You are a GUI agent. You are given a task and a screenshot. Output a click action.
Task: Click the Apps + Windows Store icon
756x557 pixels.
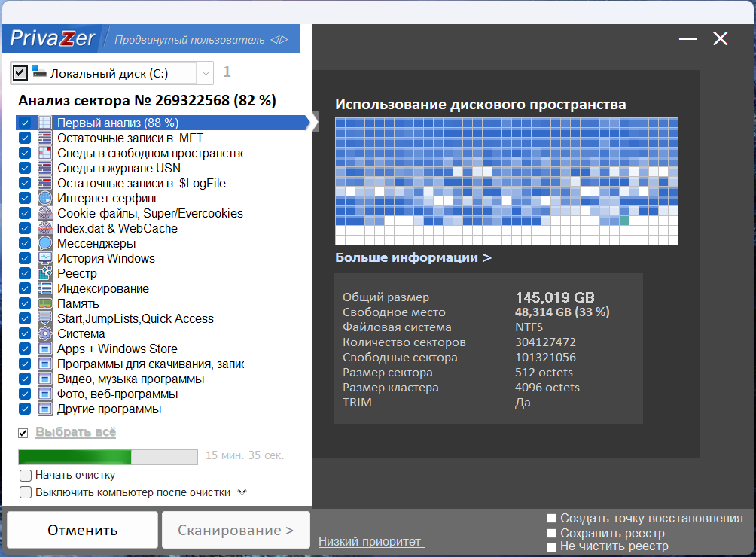(x=45, y=349)
